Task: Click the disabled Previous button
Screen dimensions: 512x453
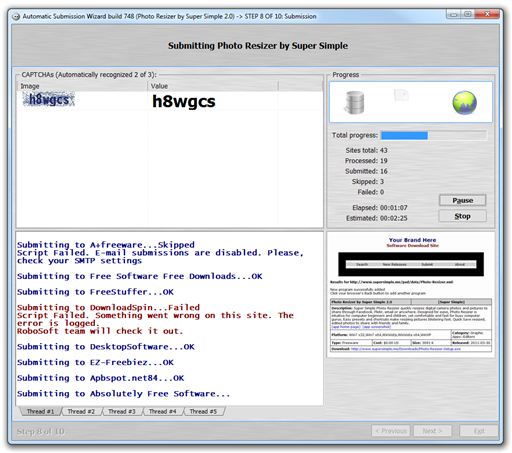Action: click(391, 431)
